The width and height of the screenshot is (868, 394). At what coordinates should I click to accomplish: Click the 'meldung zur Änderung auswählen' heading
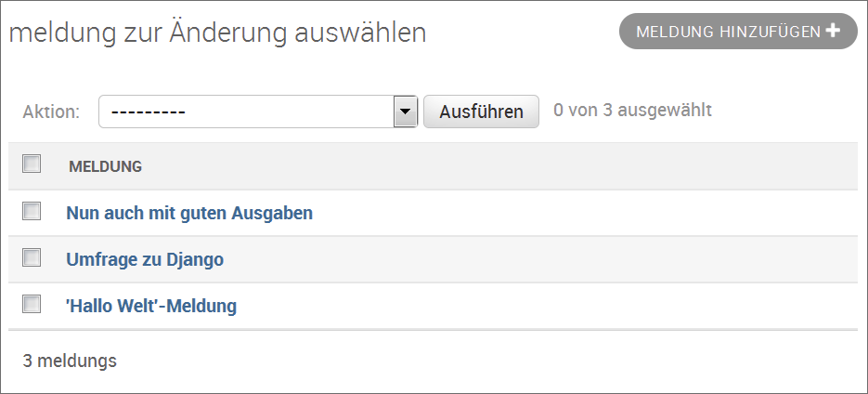(x=217, y=33)
